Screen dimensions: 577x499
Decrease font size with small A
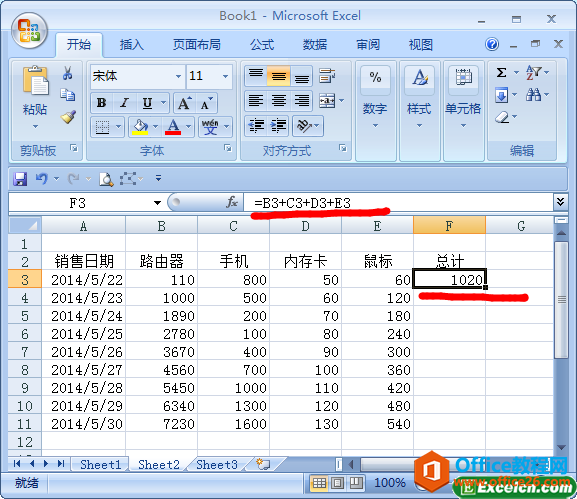[x=207, y=103]
